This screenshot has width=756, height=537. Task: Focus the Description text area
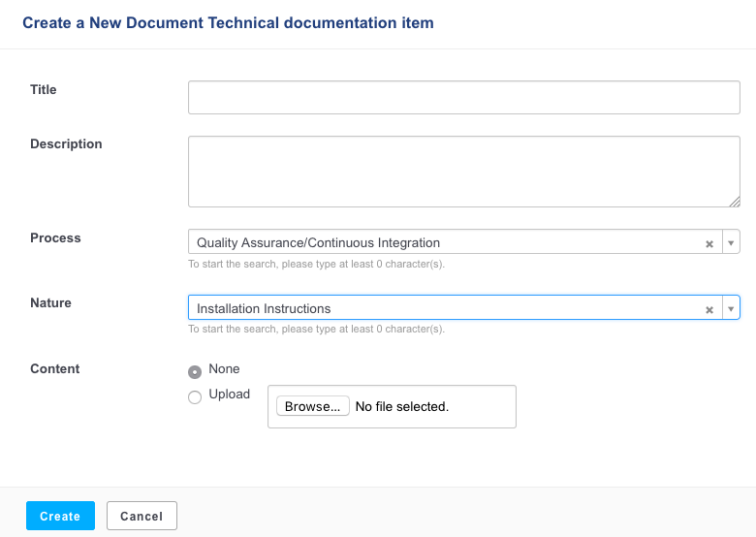[464, 172]
